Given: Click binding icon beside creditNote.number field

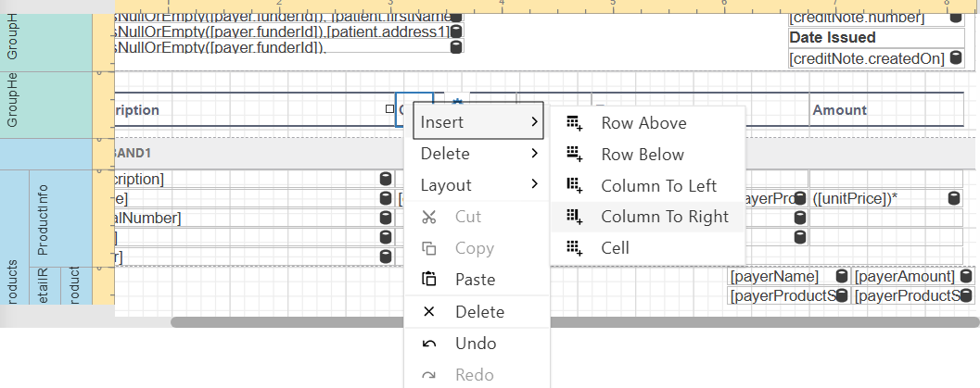Looking at the screenshot, I should [x=956, y=17].
